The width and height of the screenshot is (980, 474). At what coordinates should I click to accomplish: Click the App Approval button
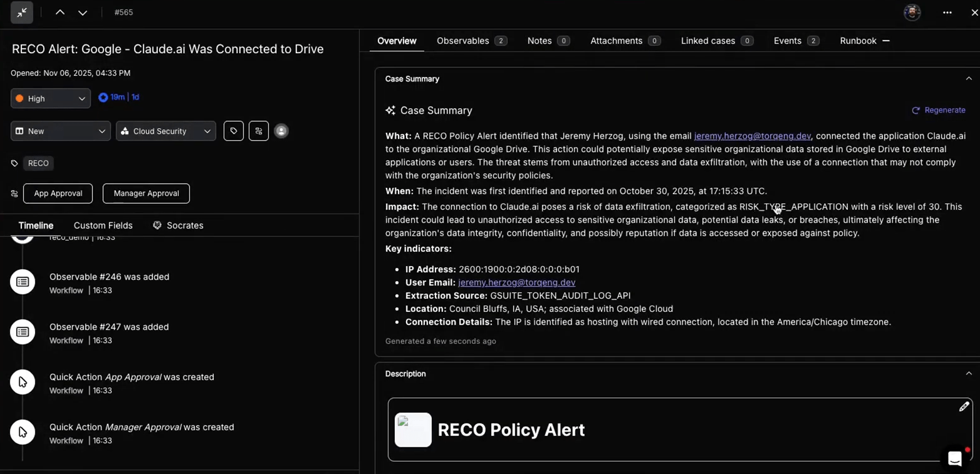pos(58,193)
